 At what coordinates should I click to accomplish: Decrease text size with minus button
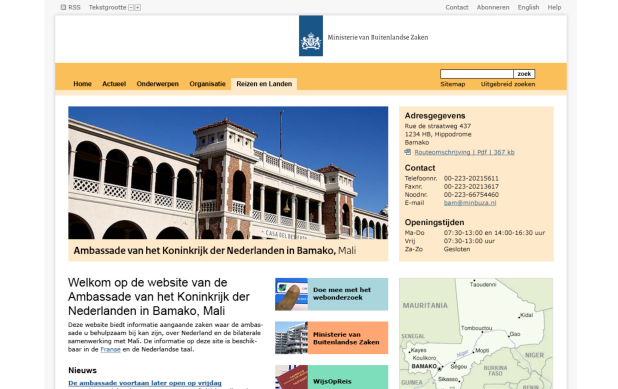pyautogui.click(x=131, y=7)
